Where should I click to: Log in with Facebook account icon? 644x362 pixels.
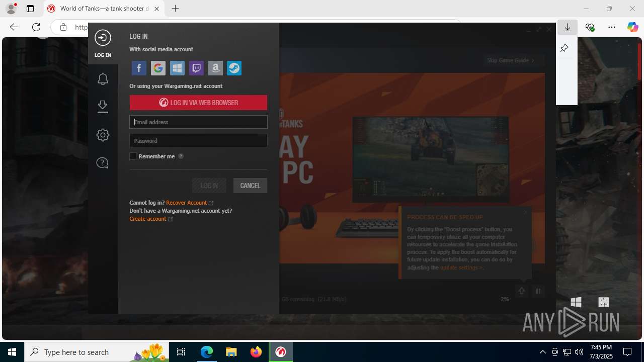[139, 68]
